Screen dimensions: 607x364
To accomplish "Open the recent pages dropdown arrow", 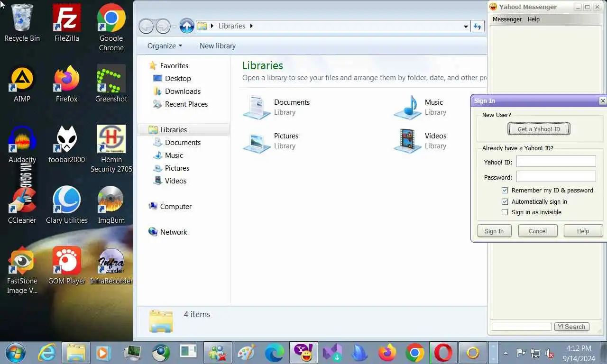I will tap(175, 27).
